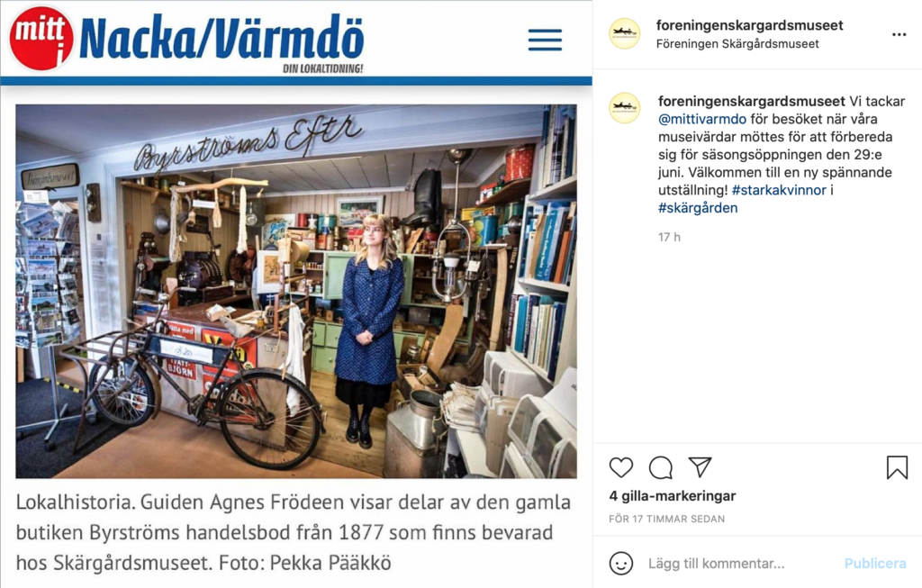Open the #skärgården hashtag
Viewport: 922px width, 588px height.
tap(698, 208)
